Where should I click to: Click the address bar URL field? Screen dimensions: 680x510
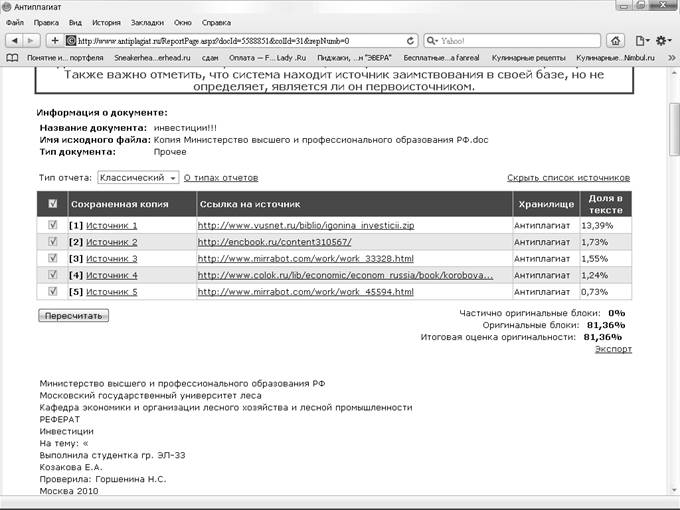tap(241, 41)
